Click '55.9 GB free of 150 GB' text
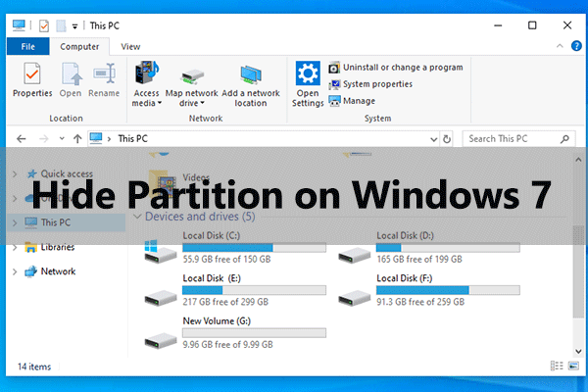 click(x=226, y=259)
